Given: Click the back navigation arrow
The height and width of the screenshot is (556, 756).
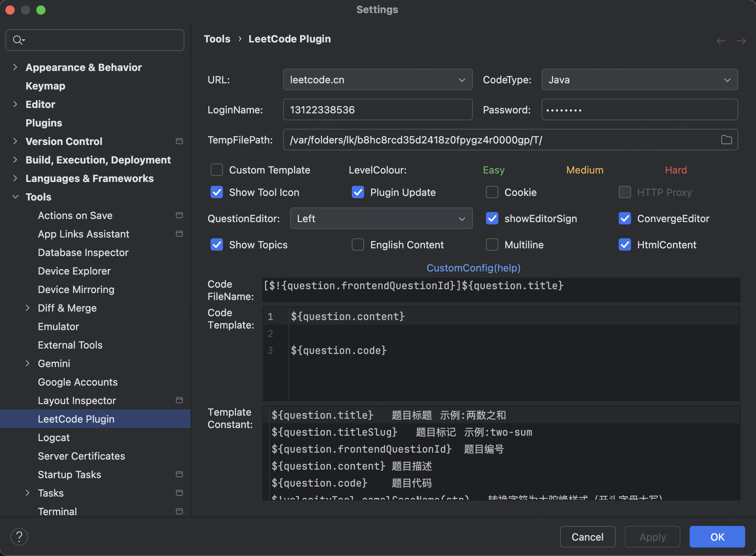Looking at the screenshot, I should 721,41.
